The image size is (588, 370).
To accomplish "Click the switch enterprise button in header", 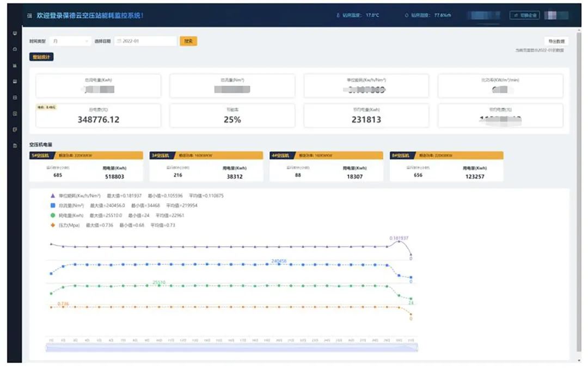I will tap(525, 15).
